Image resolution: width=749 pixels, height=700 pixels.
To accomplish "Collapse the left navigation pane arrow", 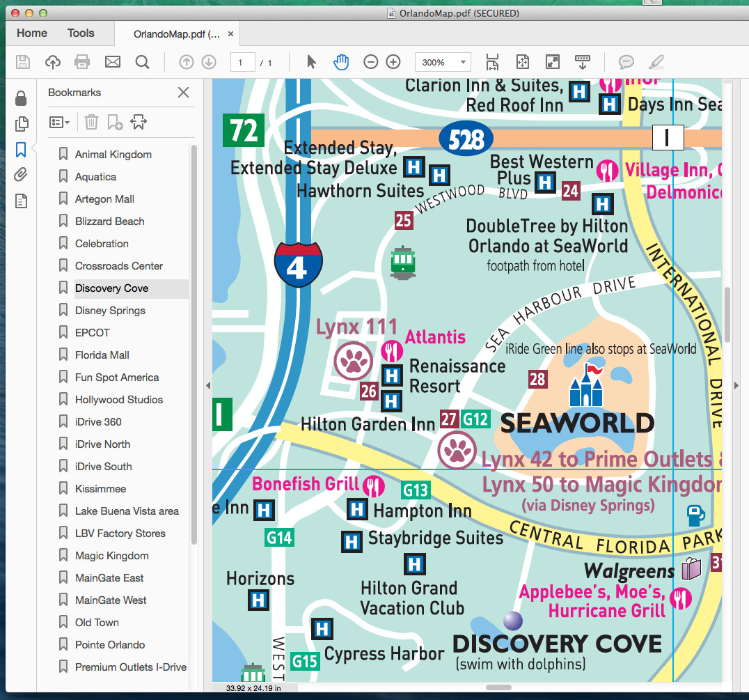I will 208,385.
